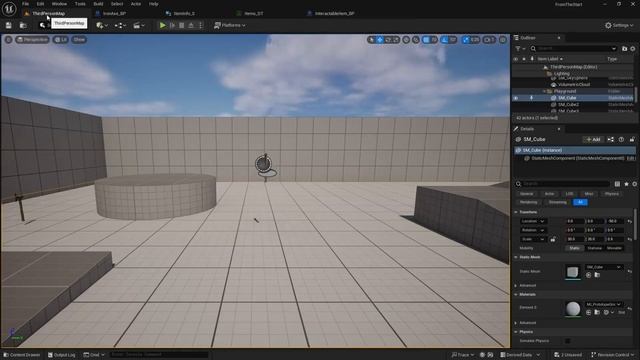Click Outliner add folder icon
The image size is (640, 360).
pyautogui.click(x=624, y=49)
